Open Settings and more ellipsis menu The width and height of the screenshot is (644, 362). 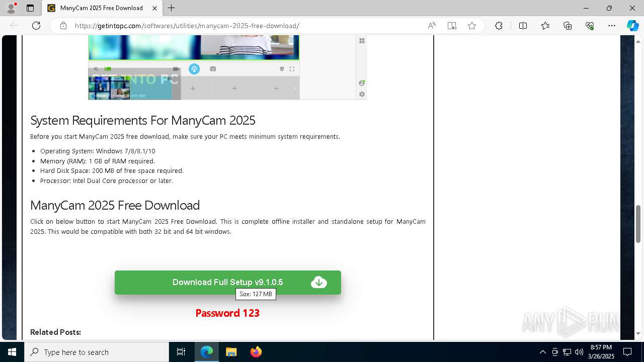(612, 26)
